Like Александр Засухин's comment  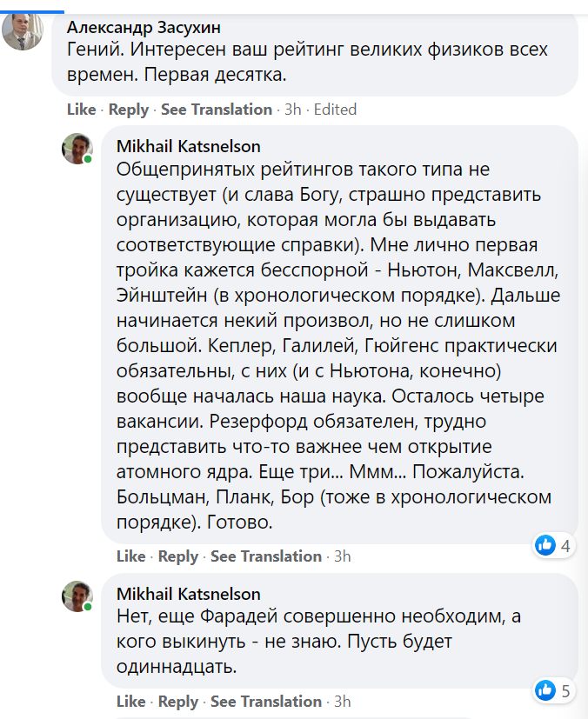click(x=81, y=110)
